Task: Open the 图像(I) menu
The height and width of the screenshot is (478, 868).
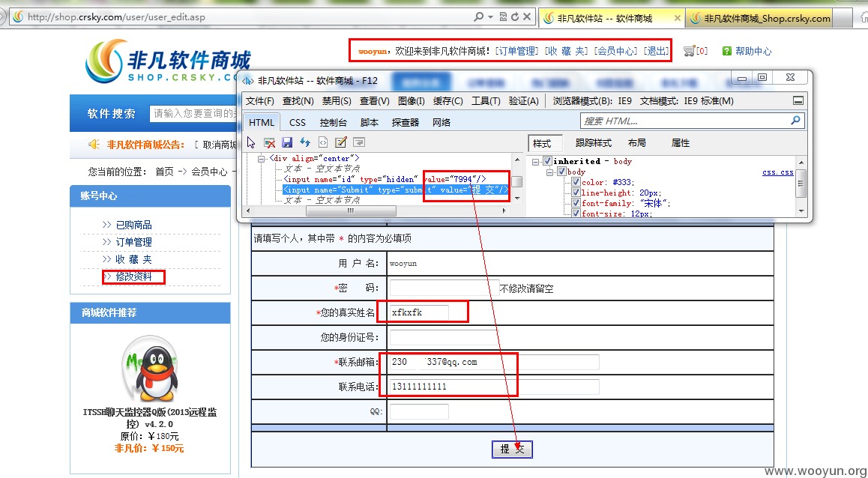Action: pos(412,100)
